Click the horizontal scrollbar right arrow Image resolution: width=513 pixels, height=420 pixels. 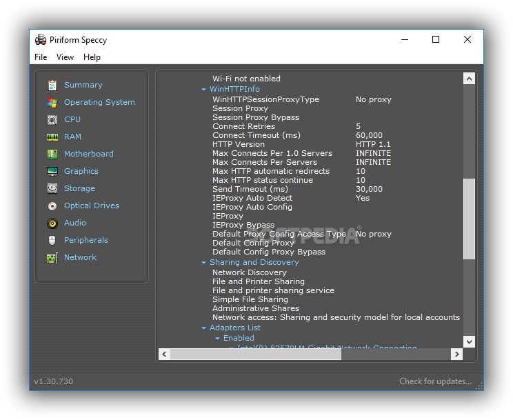tap(456, 354)
